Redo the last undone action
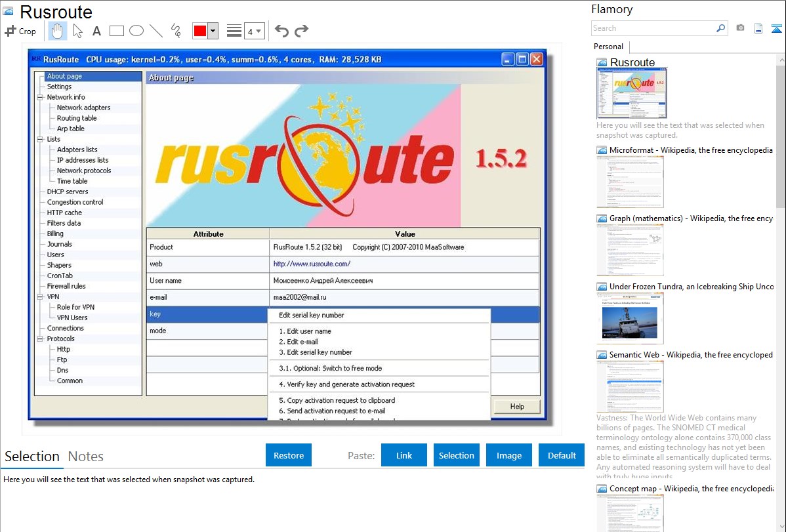 pyautogui.click(x=301, y=31)
